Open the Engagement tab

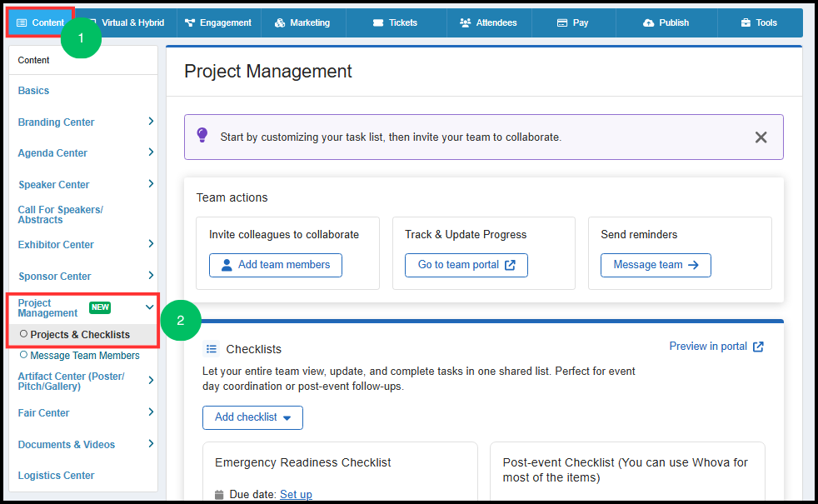218,22
